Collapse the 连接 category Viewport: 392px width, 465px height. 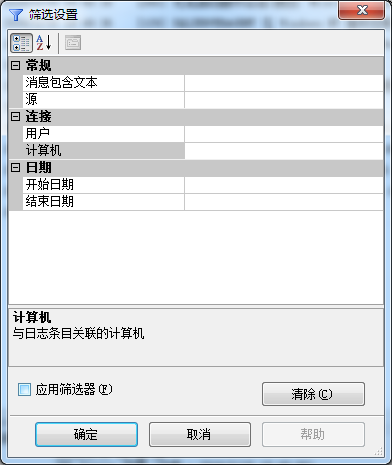pos(16,117)
